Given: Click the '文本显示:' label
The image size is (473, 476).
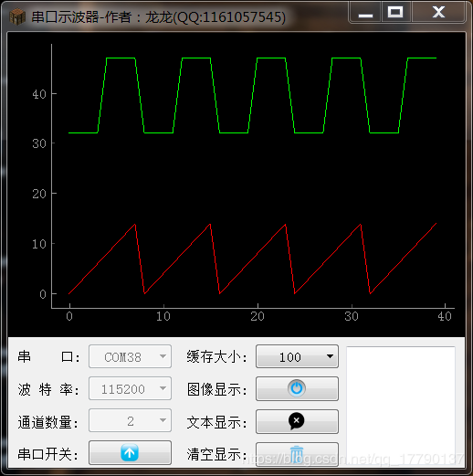Looking at the screenshot, I should click(217, 422).
